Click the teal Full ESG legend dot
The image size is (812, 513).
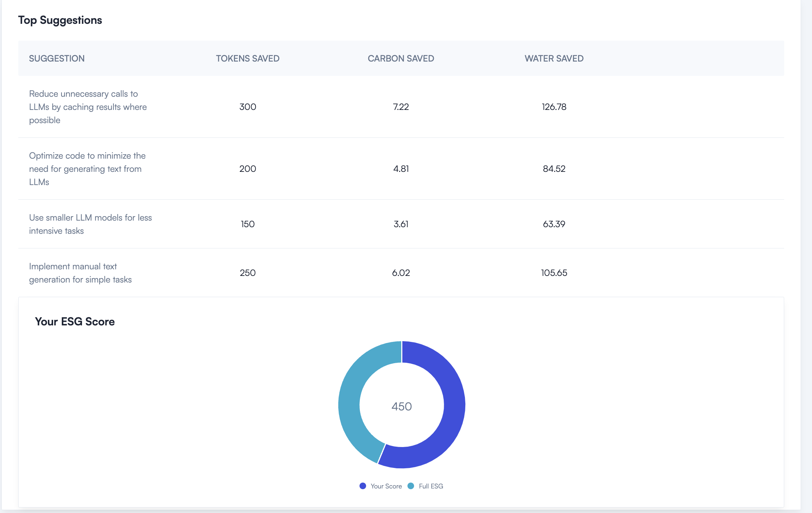click(x=411, y=486)
